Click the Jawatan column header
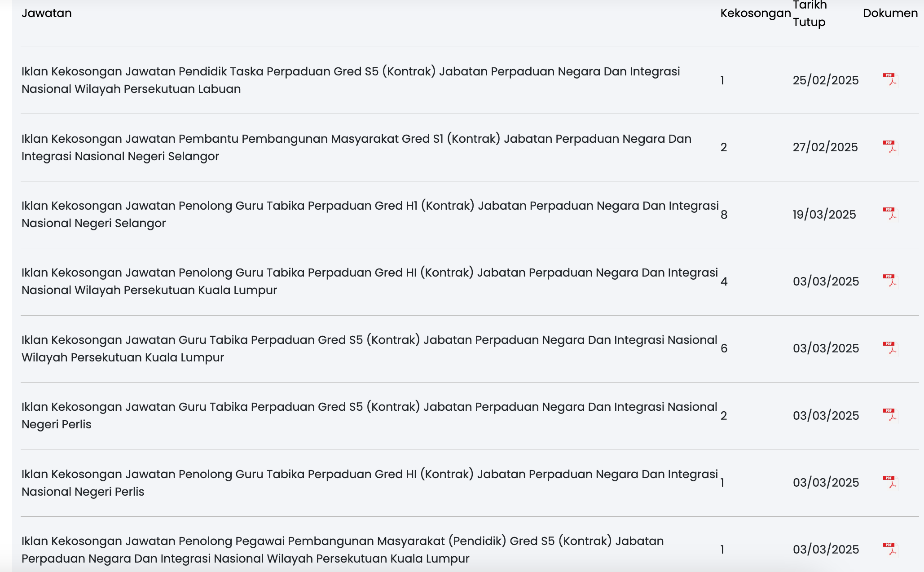 pos(47,13)
